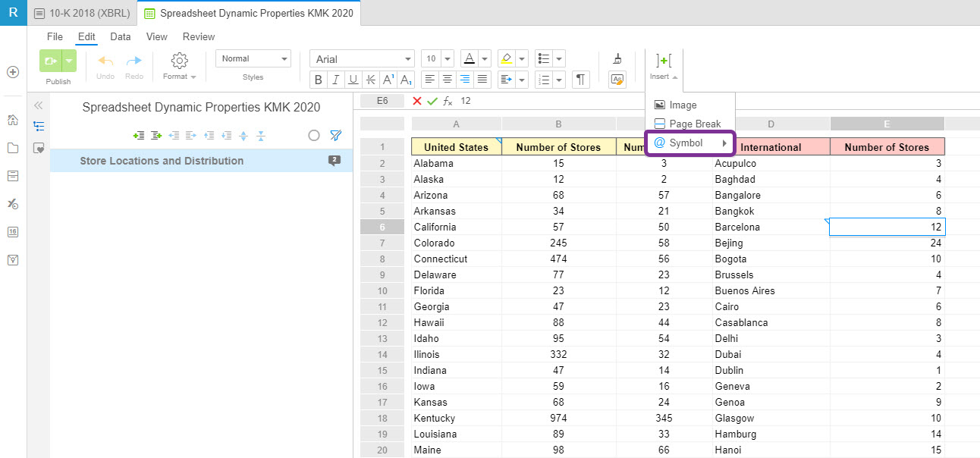This screenshot has height=458, width=980.
Task: Click the outline filter funnel icon
Action: point(336,135)
